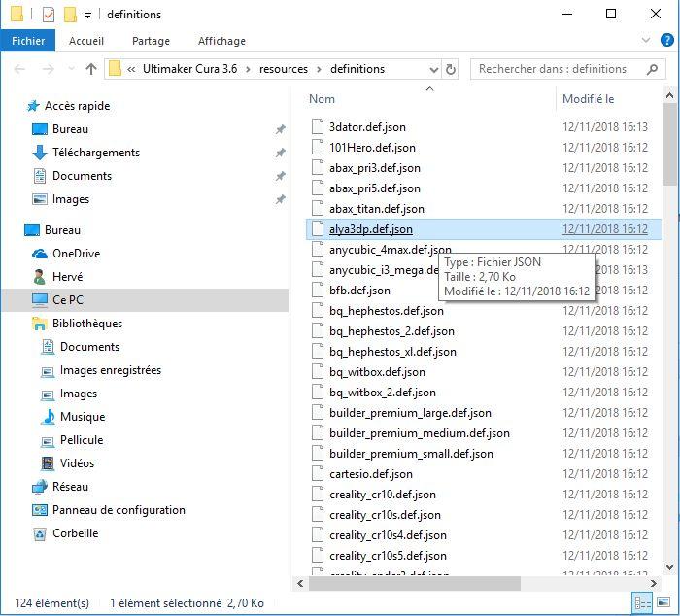
Task: Refresh the definitions folder
Action: click(x=451, y=69)
